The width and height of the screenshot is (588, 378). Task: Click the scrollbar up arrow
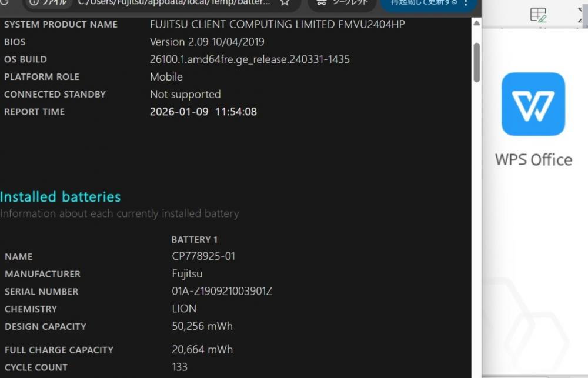477,24
